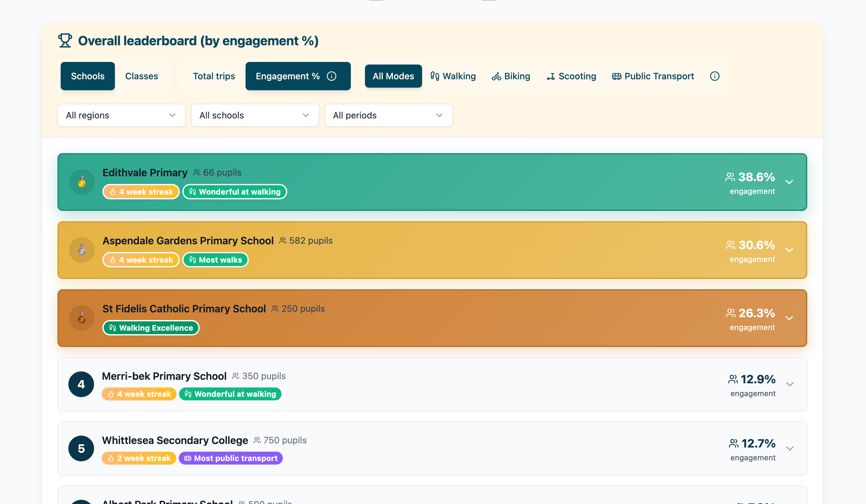The image size is (866, 504).
Task: Click the St Fidelis Catholic Primary School name
Action: pos(184,309)
